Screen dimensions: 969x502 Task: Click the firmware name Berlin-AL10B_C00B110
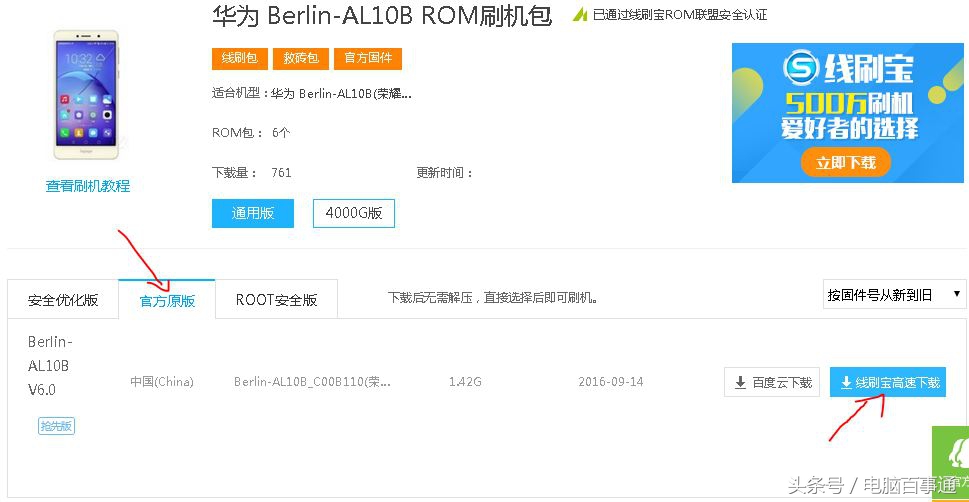[312, 381]
